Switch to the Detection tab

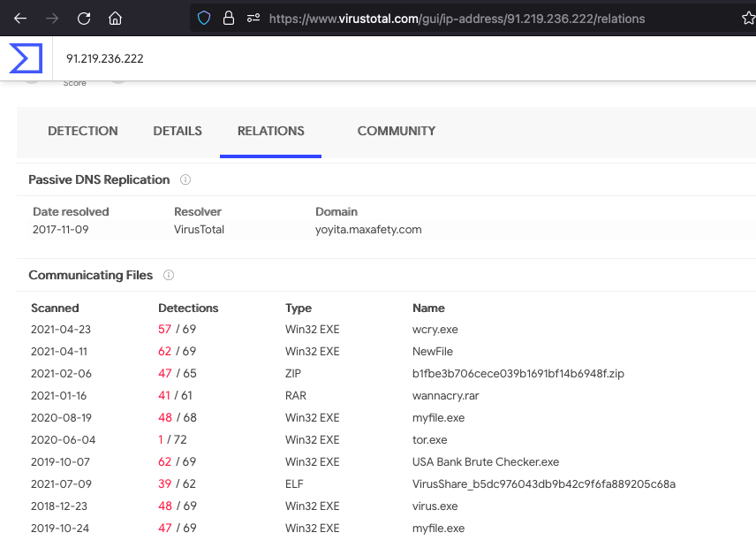(x=83, y=131)
